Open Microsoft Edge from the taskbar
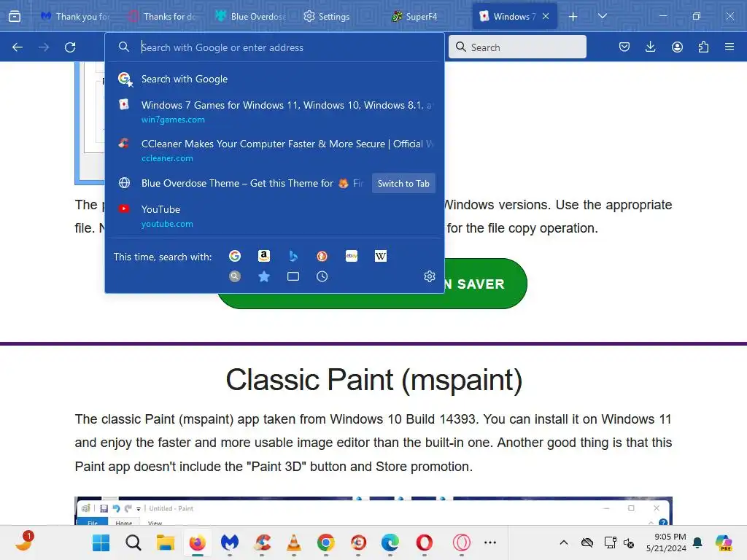The height and width of the screenshot is (560, 747). [390, 542]
